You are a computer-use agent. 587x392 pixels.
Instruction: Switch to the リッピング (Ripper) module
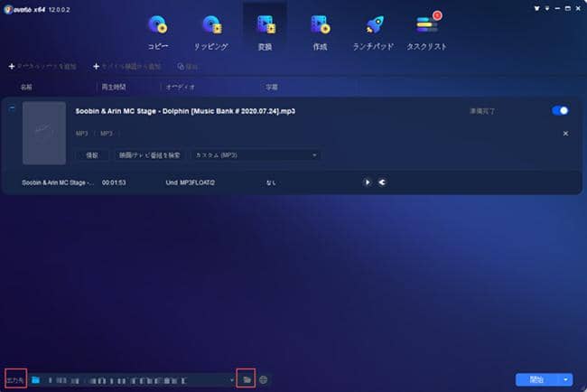211,30
